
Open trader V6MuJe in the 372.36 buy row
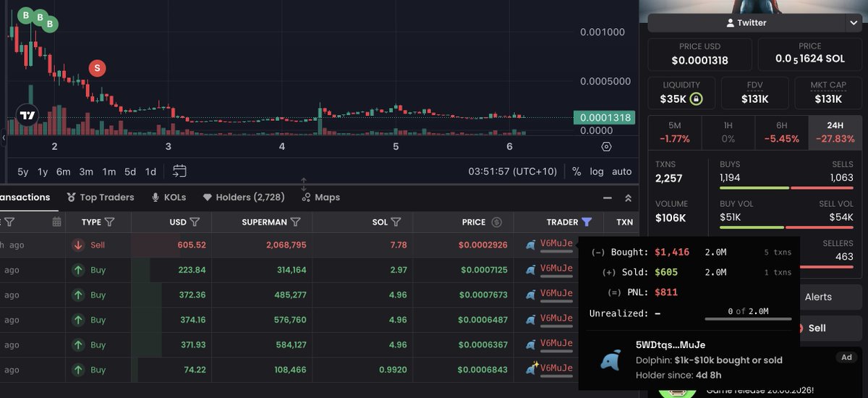[x=556, y=294]
